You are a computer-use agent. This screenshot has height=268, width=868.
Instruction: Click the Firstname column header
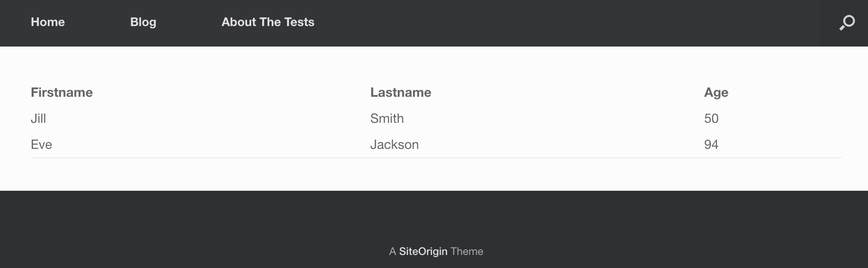tap(62, 93)
